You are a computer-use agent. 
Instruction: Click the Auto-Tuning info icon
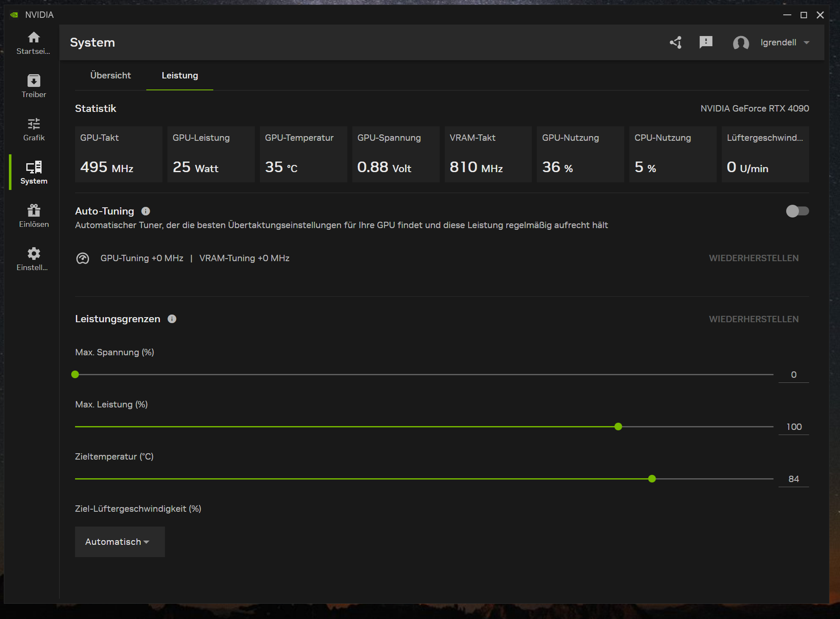click(x=145, y=211)
